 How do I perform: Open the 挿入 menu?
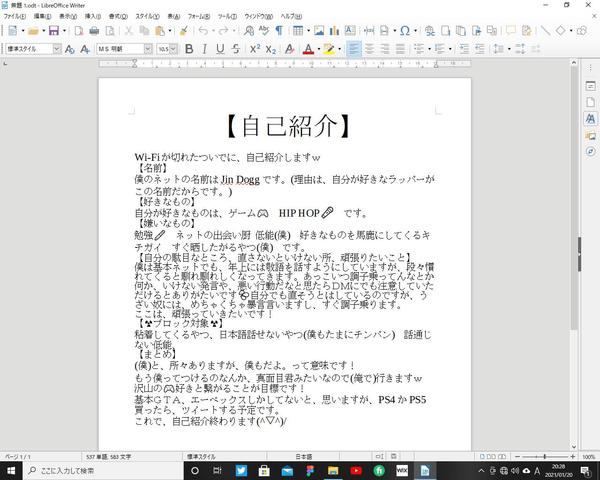pos(93,16)
